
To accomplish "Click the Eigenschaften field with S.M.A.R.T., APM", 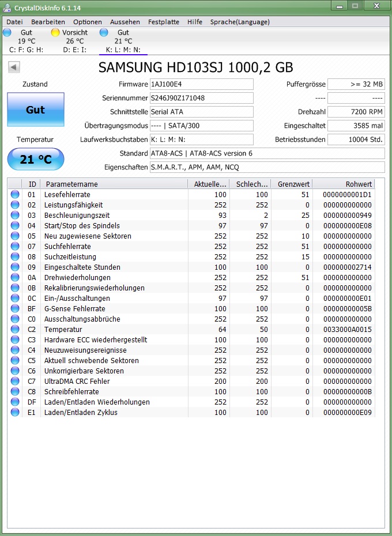I will coord(267,167).
